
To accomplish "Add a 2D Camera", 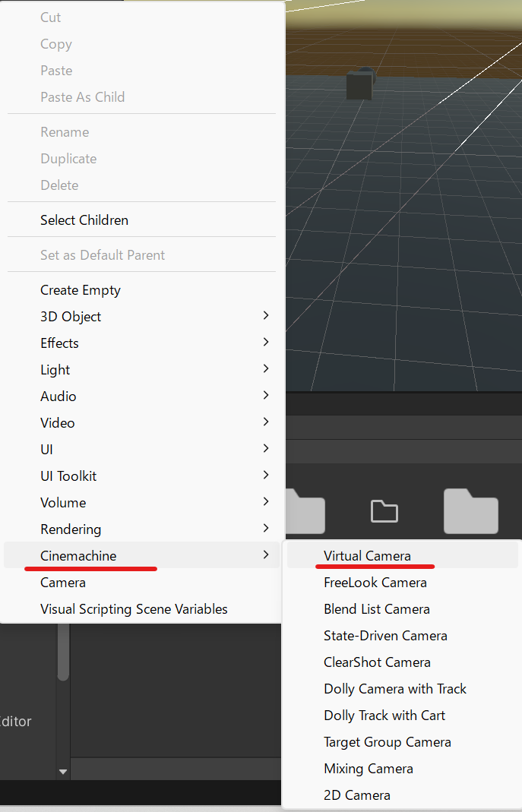I will pos(356,795).
